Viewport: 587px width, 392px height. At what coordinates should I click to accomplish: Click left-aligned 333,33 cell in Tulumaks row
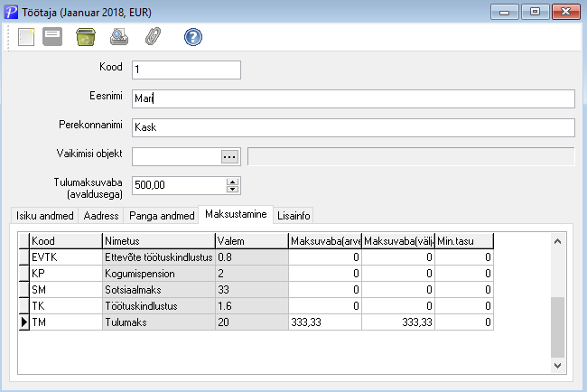[325, 322]
